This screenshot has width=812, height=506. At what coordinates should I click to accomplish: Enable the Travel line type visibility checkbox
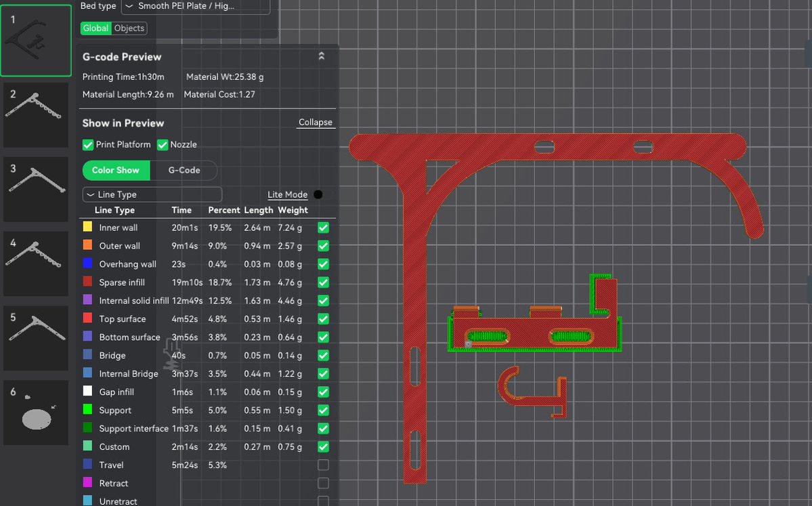point(323,465)
